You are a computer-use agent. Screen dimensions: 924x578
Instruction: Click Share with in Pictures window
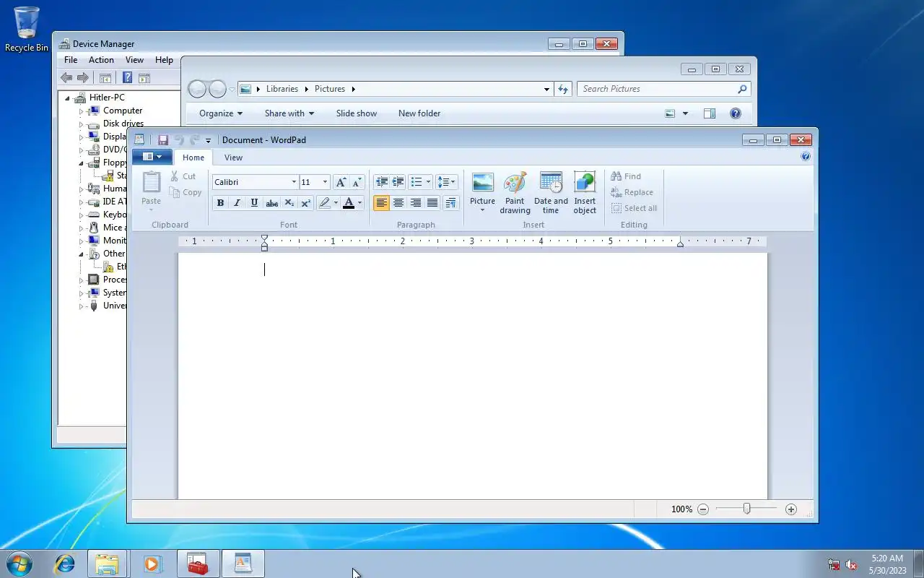coord(289,113)
